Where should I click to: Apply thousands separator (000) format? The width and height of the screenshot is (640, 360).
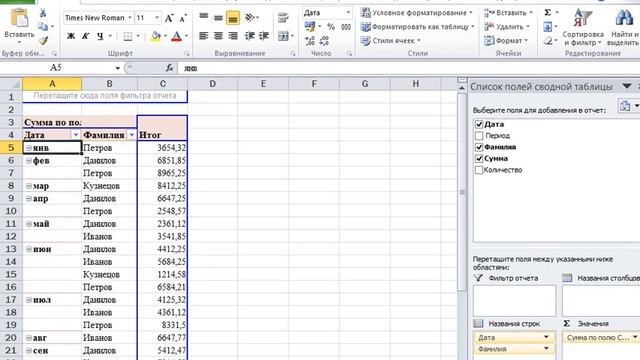346,27
